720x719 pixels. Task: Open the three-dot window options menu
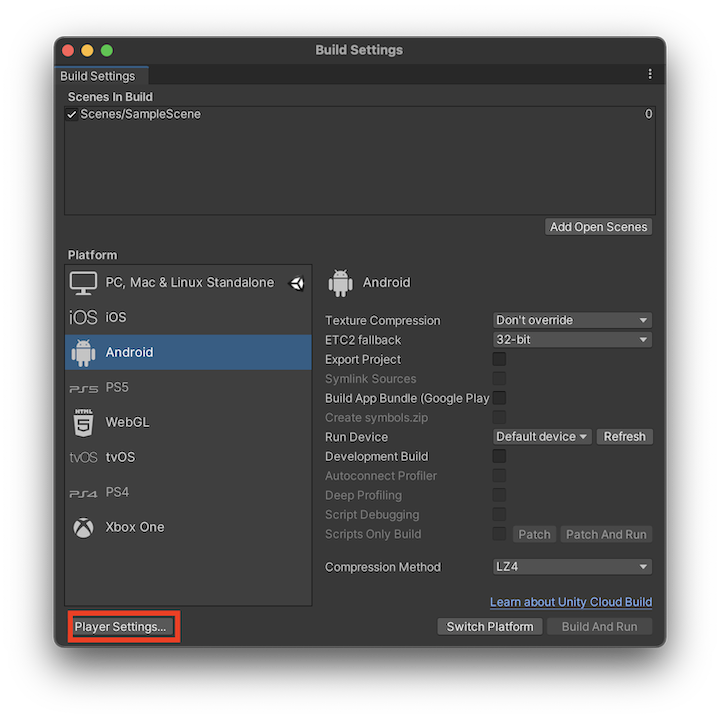point(650,74)
